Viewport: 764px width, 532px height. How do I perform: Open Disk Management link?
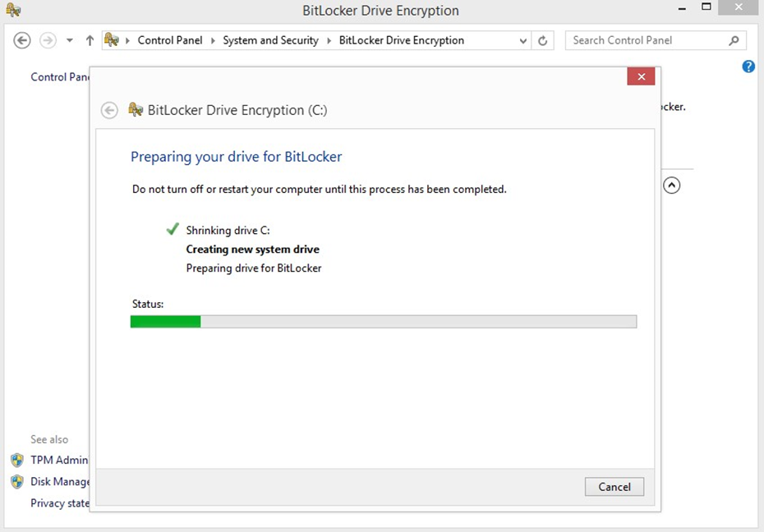coord(59,482)
